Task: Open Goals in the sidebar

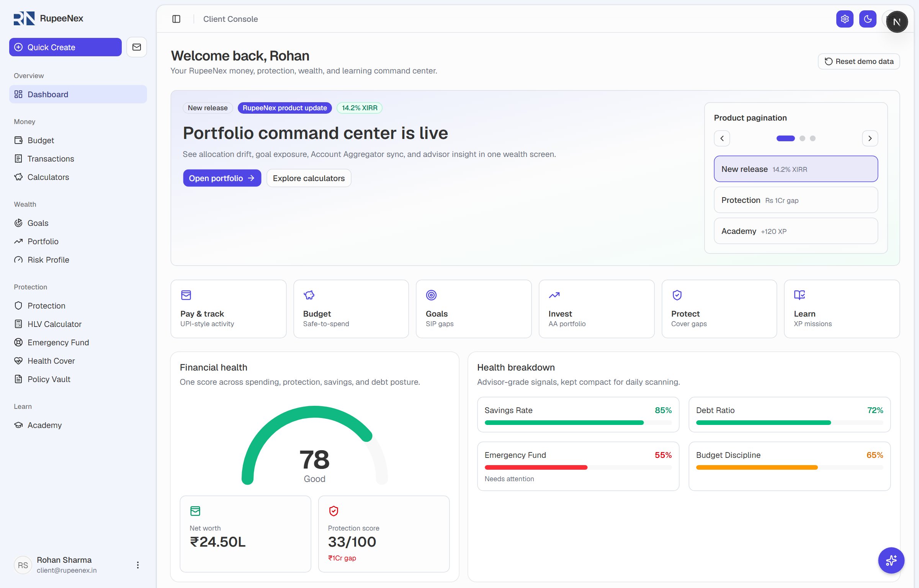Action: coord(78,223)
